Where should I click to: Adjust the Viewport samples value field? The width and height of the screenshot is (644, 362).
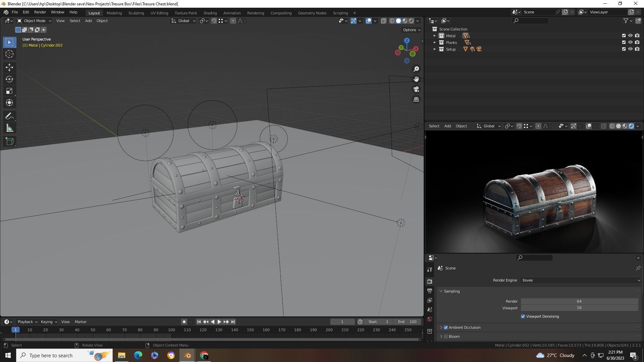[x=579, y=308]
